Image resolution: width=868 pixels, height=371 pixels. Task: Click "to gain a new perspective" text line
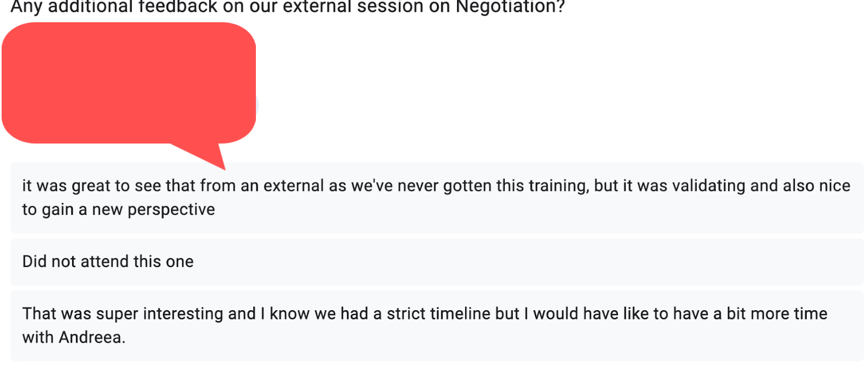pyautogui.click(x=119, y=209)
